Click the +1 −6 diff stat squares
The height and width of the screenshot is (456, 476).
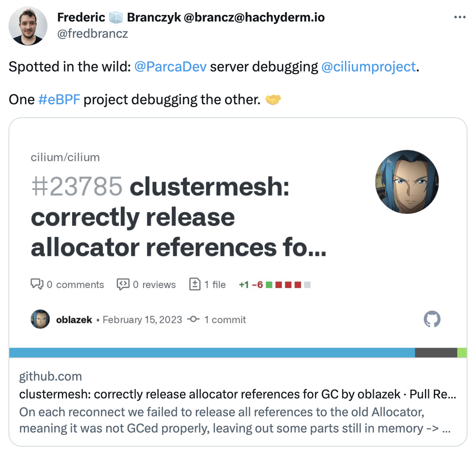289,285
